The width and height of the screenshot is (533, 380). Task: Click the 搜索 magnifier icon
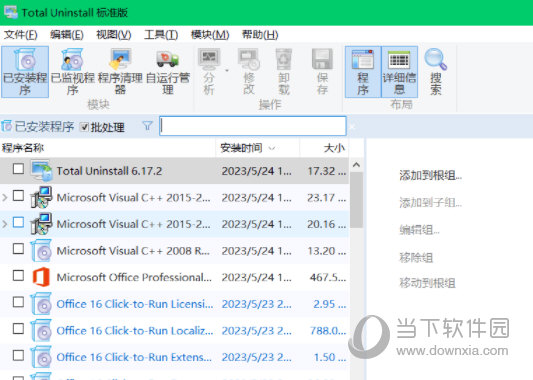coord(436,59)
